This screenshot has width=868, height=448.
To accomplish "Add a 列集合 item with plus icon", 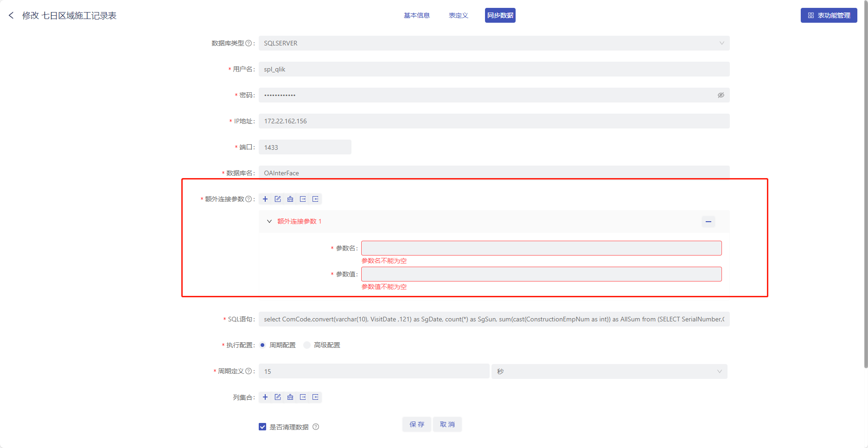I will [x=265, y=397].
